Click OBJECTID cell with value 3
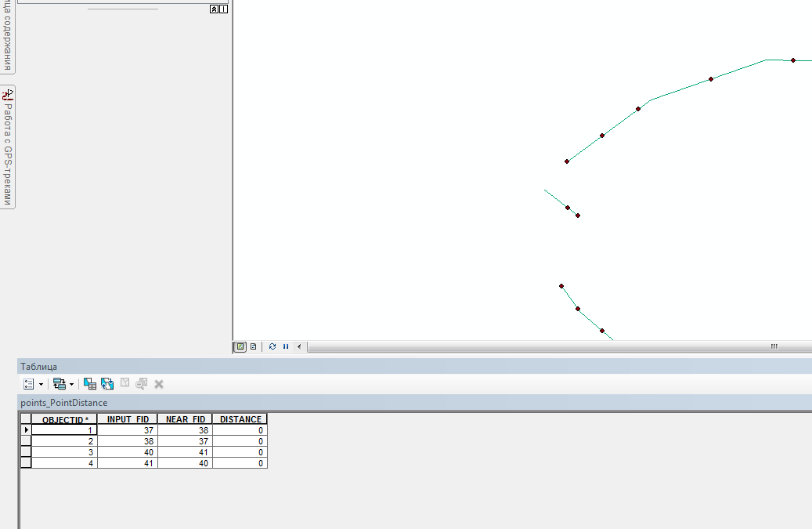This screenshot has width=812, height=529. point(65,451)
